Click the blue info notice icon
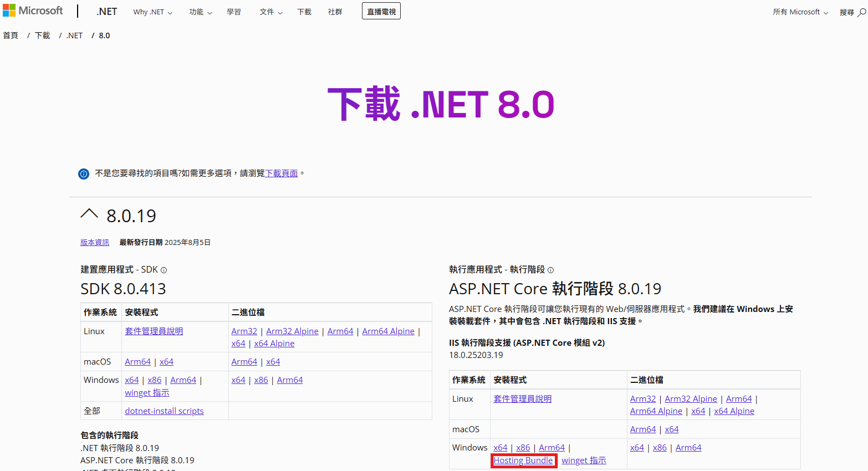The height and width of the screenshot is (471, 868). (84, 174)
